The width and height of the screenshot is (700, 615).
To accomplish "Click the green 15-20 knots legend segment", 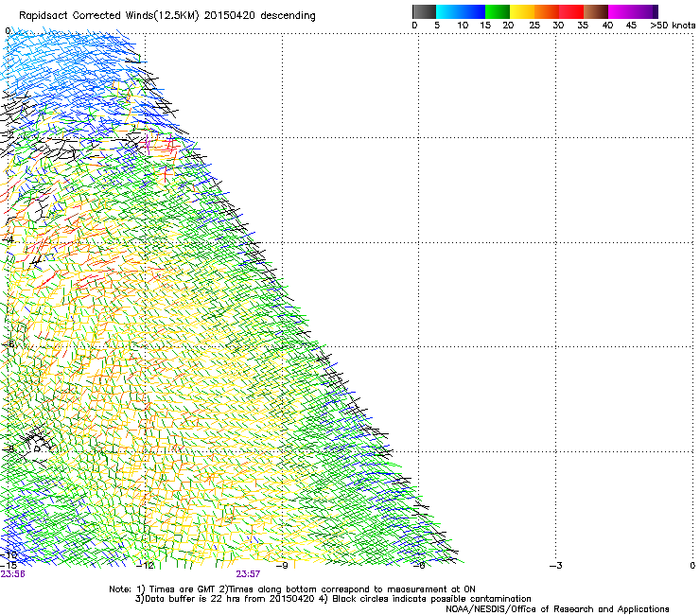I will [498, 11].
